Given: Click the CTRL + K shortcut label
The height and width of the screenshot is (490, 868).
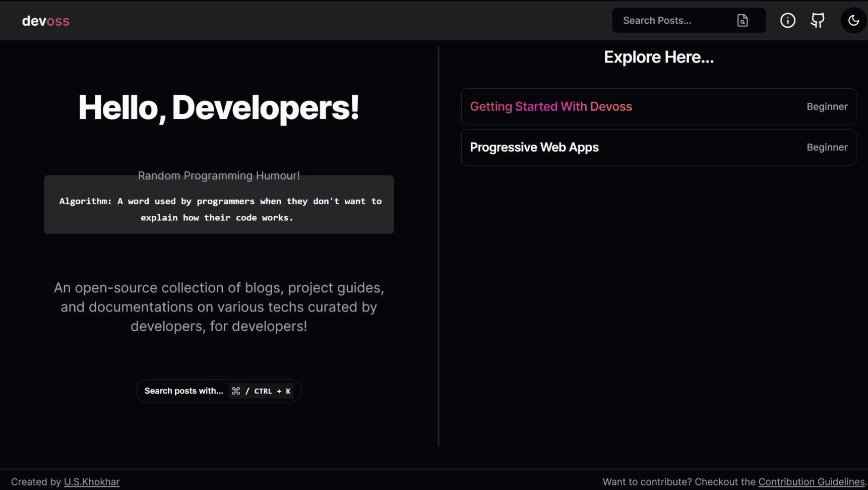Looking at the screenshot, I should 272,391.
